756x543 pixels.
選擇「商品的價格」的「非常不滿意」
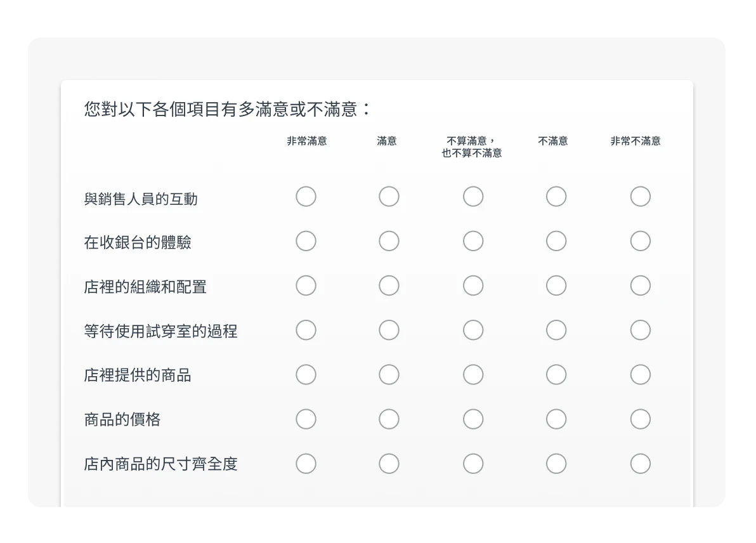640,419
